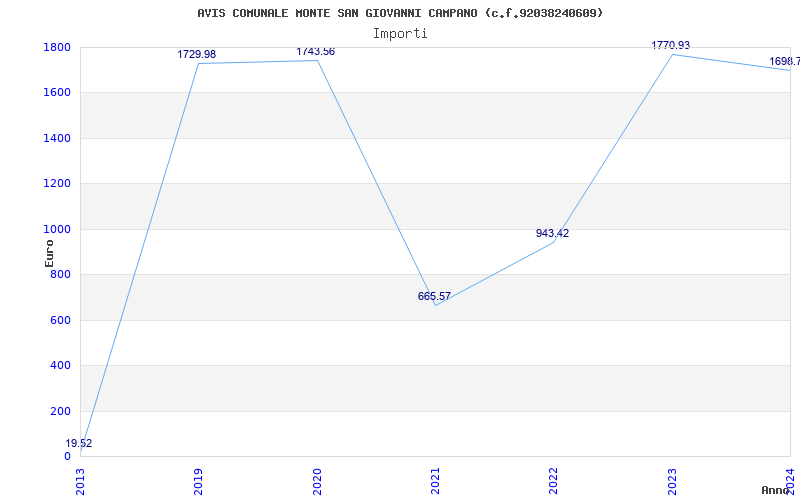The height and width of the screenshot is (500, 800).
Task: Click the Euro y-axis title
Action: 49,253
